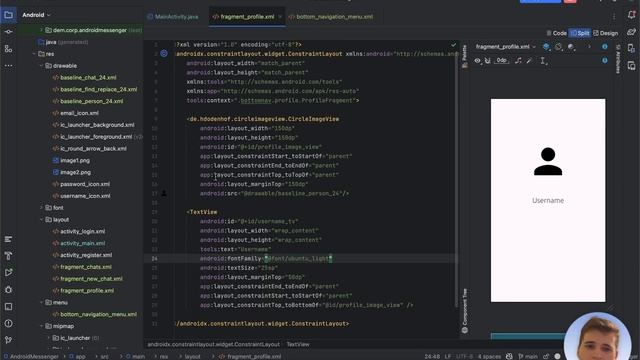640x360 pixels.
Task: Click the night mode icon in design toolbar
Action: (x=571, y=47)
